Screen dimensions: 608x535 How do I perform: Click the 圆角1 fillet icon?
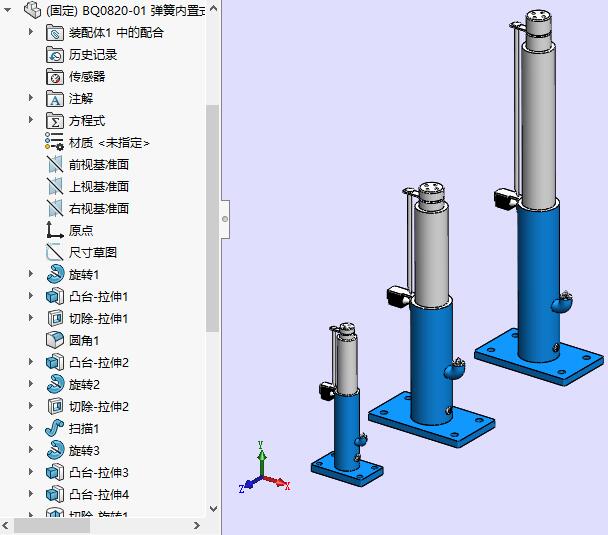55,340
